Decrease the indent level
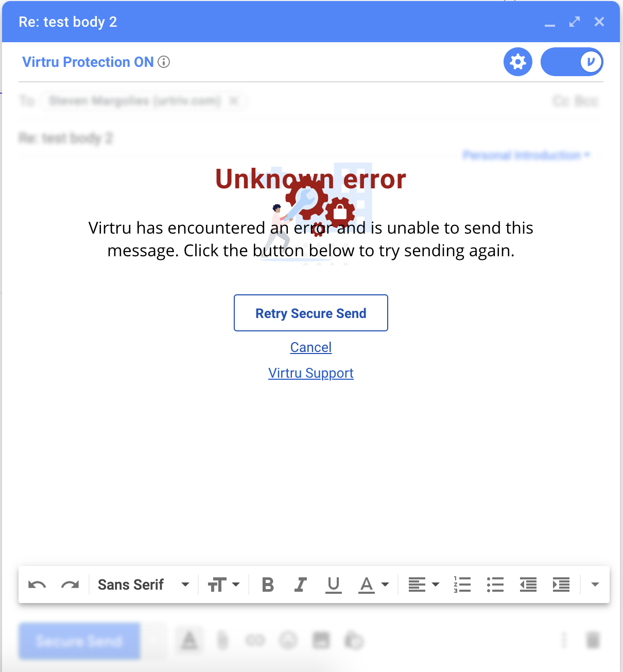 tap(528, 585)
